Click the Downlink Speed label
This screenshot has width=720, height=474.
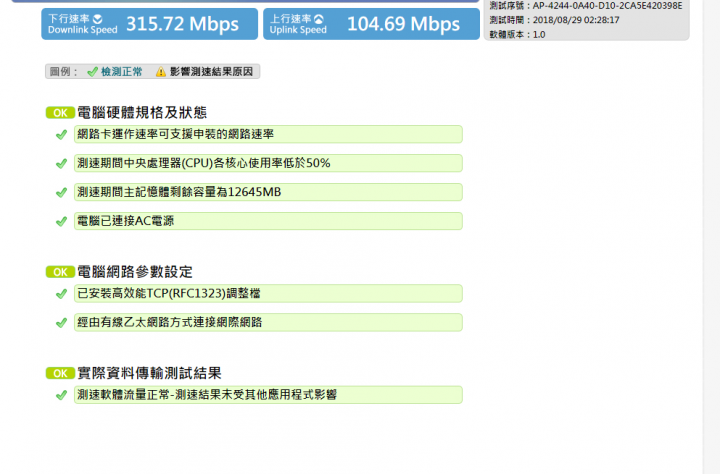[x=83, y=30]
